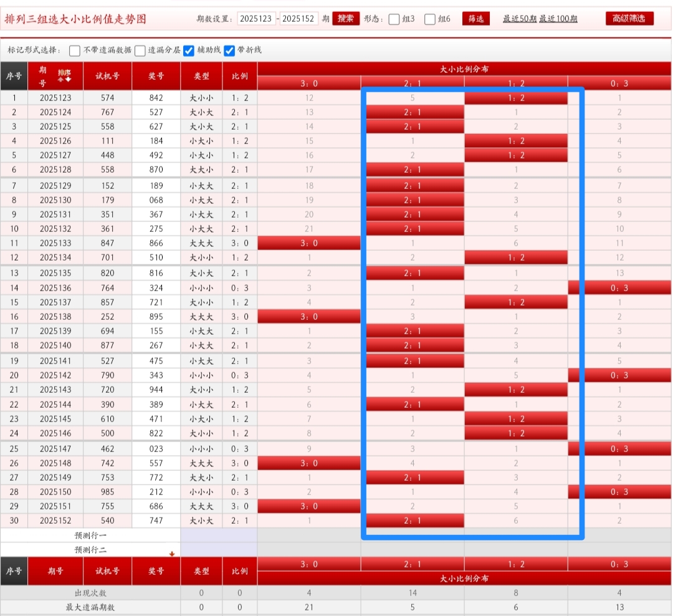Edit end period field 2025152
673x616 pixels.
298,19
